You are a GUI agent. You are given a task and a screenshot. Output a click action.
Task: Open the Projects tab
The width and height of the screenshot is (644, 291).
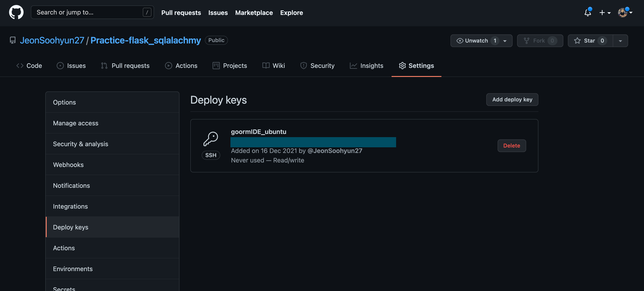pos(230,66)
